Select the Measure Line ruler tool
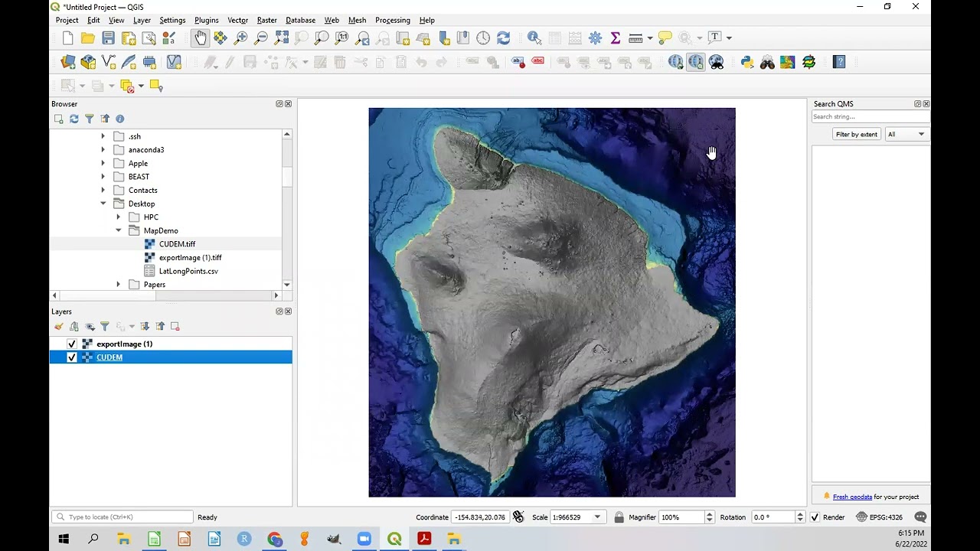This screenshot has width=980, height=551. click(x=635, y=37)
